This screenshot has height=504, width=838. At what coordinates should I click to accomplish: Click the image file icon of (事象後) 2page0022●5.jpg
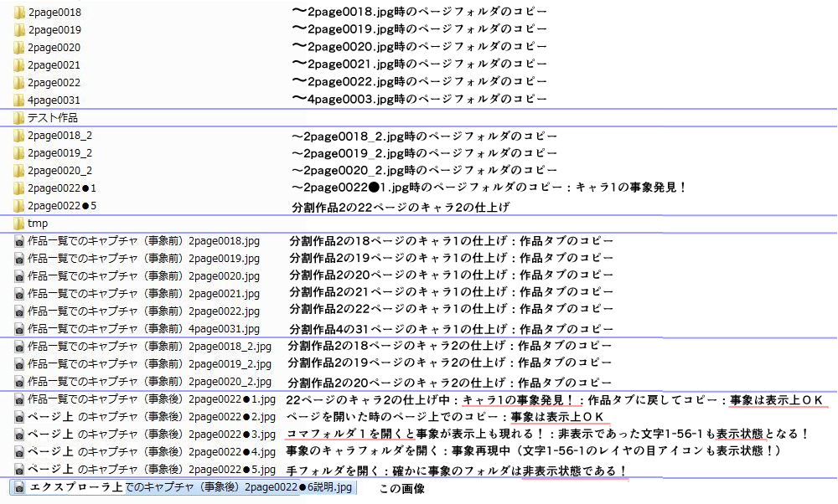pyautogui.click(x=19, y=471)
